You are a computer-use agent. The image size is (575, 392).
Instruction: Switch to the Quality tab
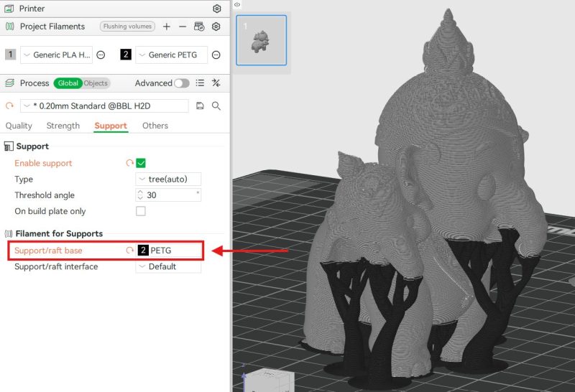click(x=19, y=126)
